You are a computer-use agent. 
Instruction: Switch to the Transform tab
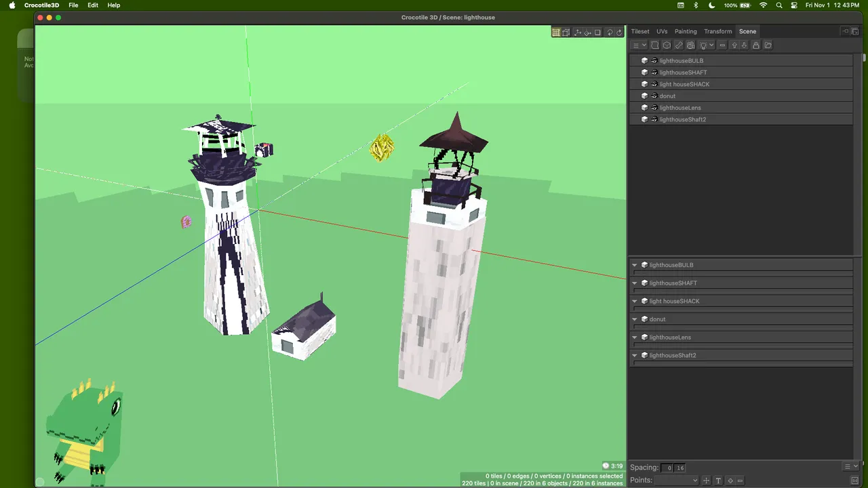click(718, 31)
